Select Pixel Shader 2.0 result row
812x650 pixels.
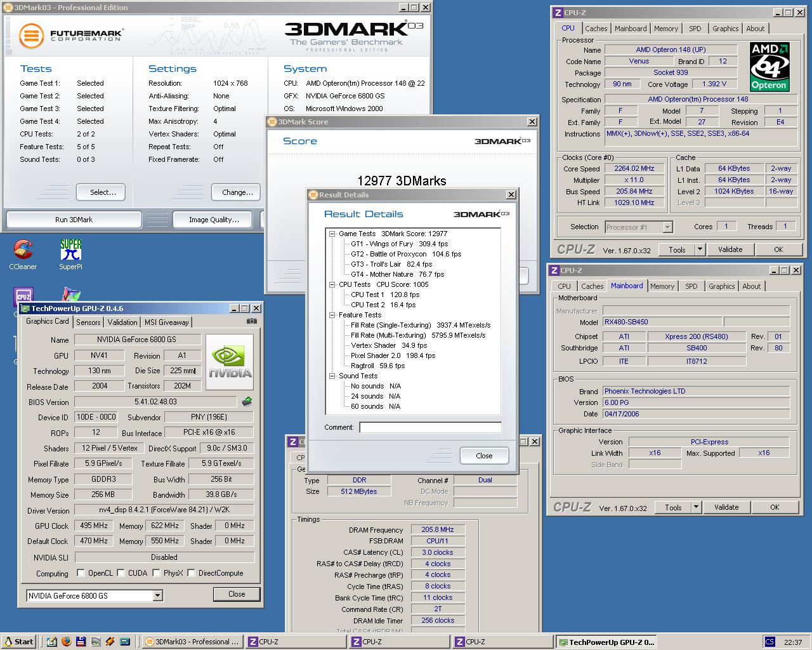[393, 355]
